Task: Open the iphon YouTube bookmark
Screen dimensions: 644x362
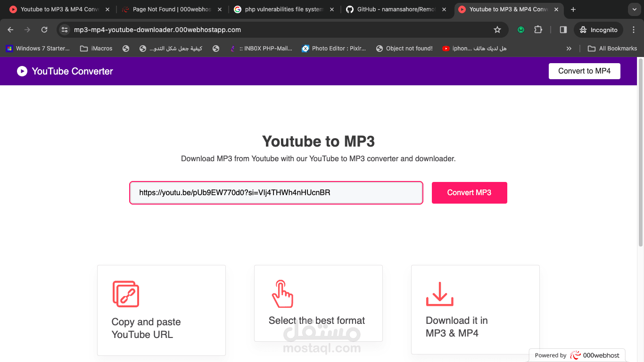Action: point(475,49)
